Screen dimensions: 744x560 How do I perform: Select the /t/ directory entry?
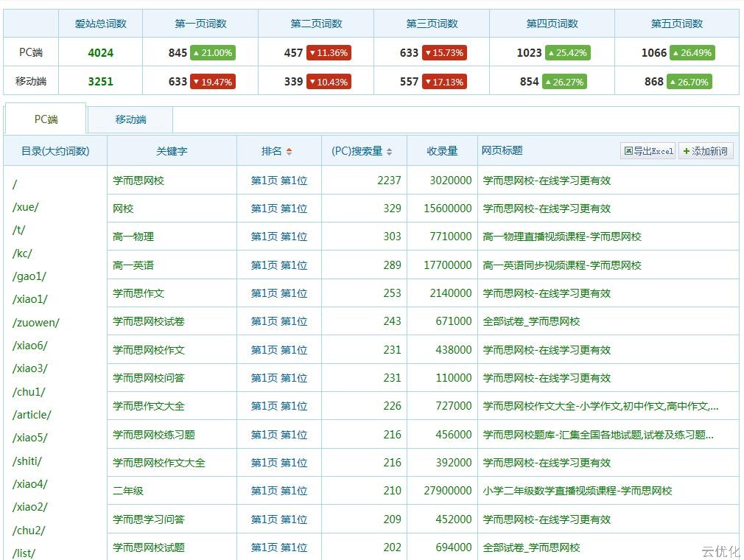(x=19, y=230)
